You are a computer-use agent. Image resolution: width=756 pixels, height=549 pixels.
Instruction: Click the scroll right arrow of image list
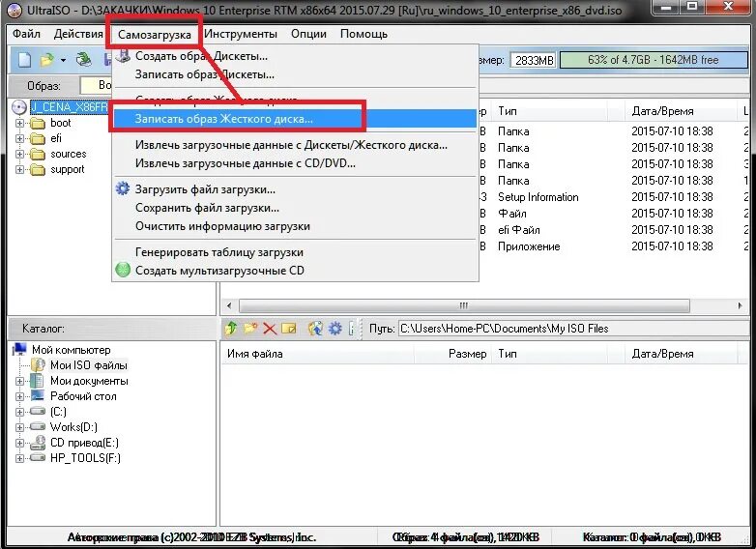click(740, 305)
